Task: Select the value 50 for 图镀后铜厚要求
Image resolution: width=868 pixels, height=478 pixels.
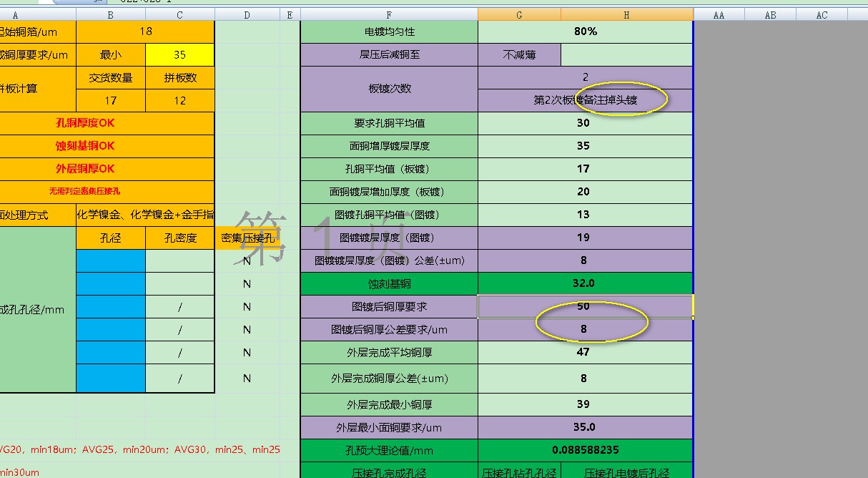Action: [x=586, y=306]
